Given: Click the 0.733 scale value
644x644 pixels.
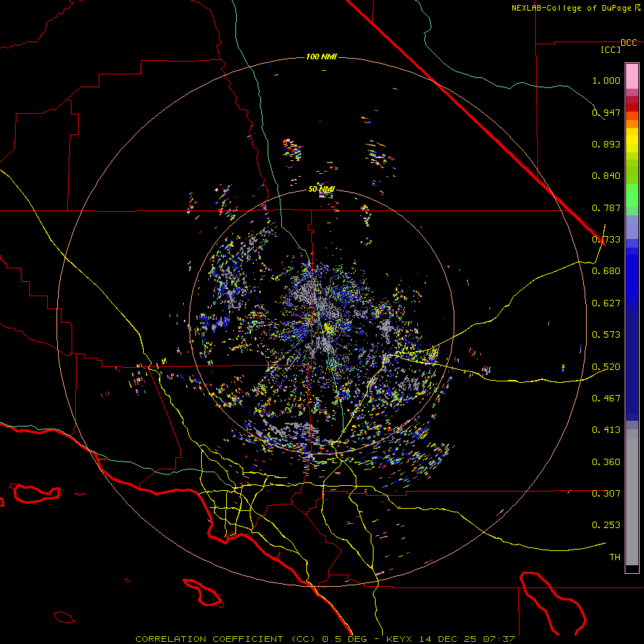Looking at the screenshot, I should tap(606, 240).
